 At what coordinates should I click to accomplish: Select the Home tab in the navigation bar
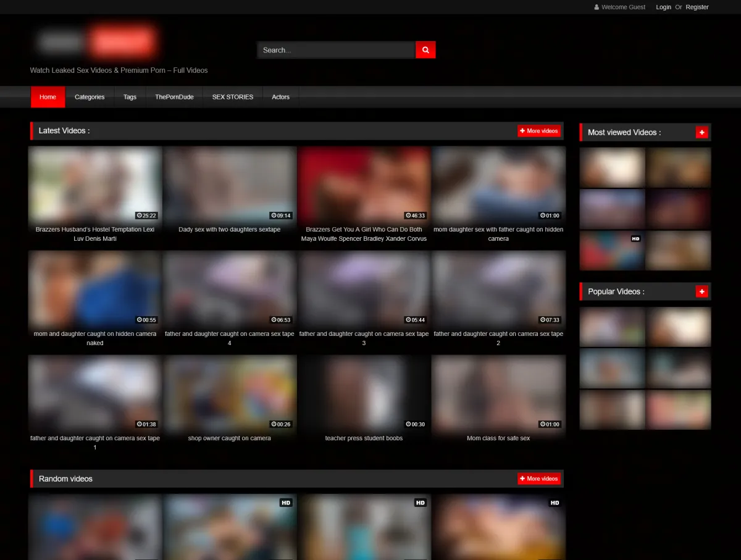click(48, 97)
